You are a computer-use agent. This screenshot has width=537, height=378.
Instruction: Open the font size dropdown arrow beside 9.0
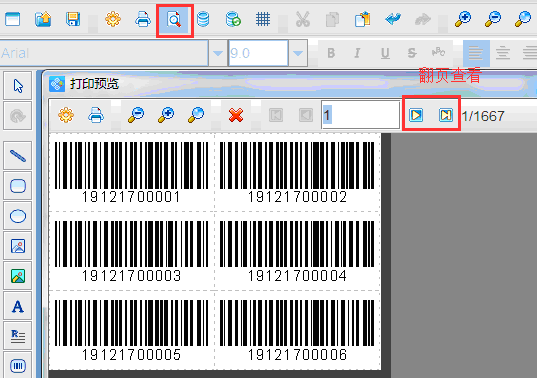coord(298,53)
